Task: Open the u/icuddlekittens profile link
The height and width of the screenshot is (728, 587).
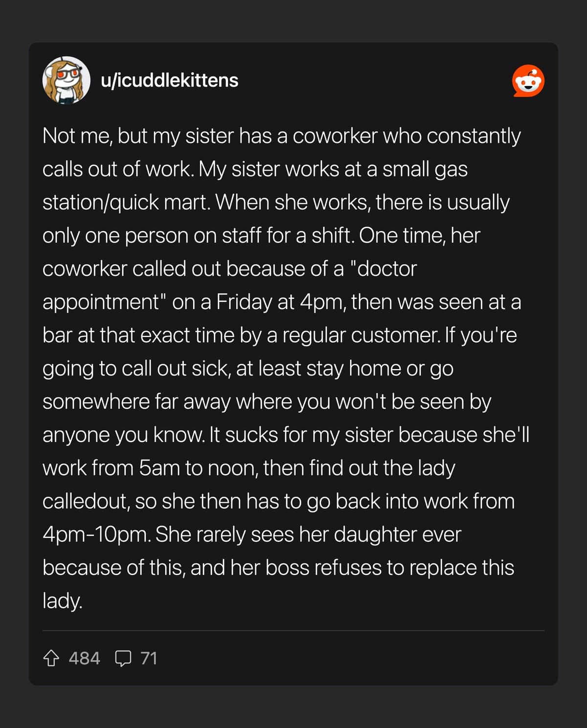Action: [x=169, y=80]
